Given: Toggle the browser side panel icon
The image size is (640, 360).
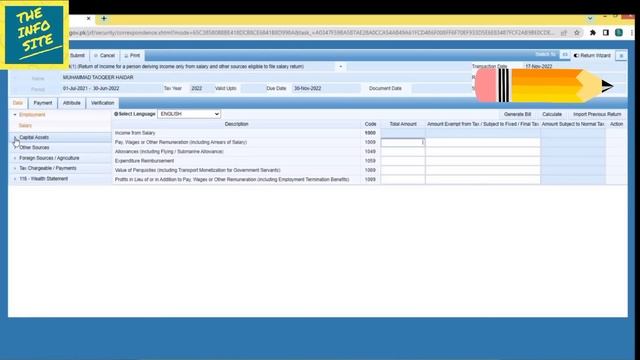Looking at the screenshot, I should pyautogui.click(x=606, y=33).
